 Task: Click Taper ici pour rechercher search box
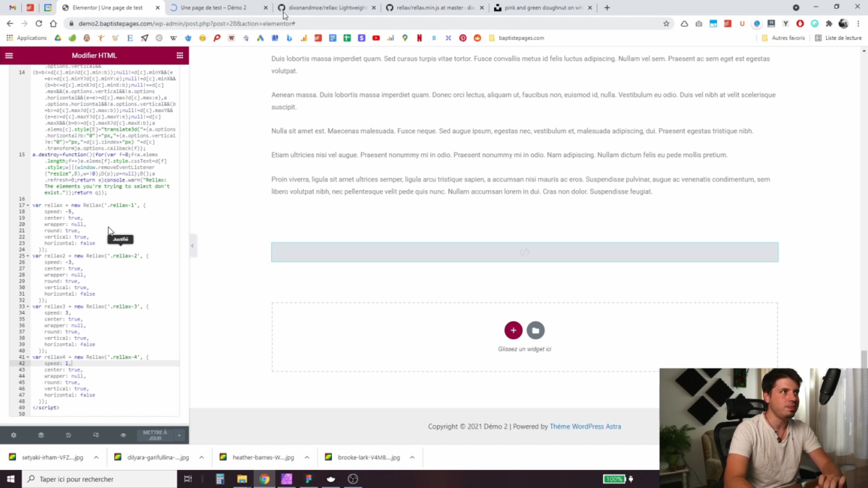tap(99, 479)
